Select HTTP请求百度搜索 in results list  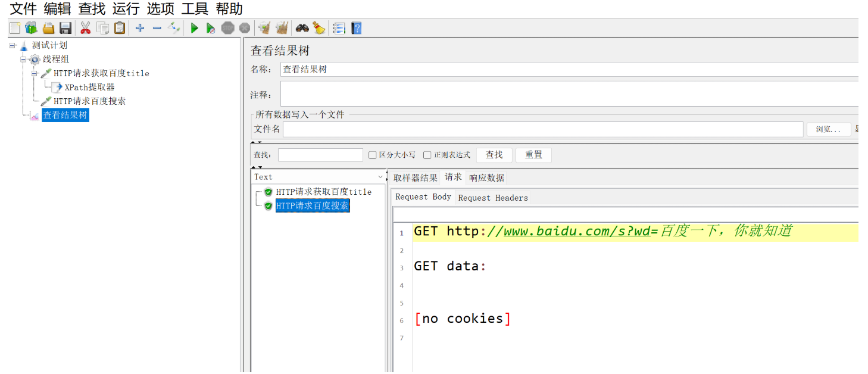(313, 206)
